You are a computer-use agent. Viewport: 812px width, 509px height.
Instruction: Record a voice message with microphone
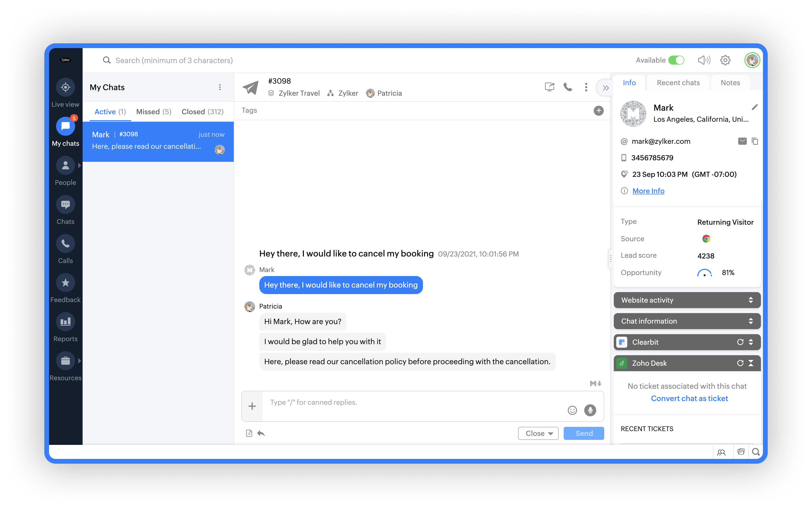coord(590,410)
